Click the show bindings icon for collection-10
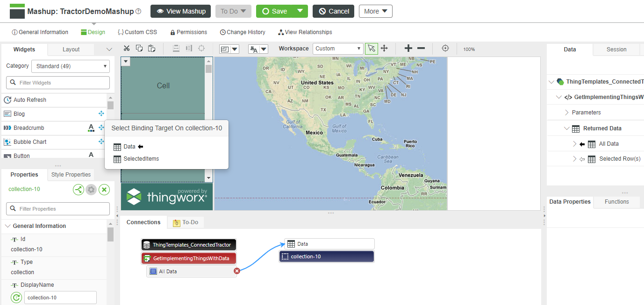The width and height of the screenshot is (644, 305). pyautogui.click(x=78, y=189)
